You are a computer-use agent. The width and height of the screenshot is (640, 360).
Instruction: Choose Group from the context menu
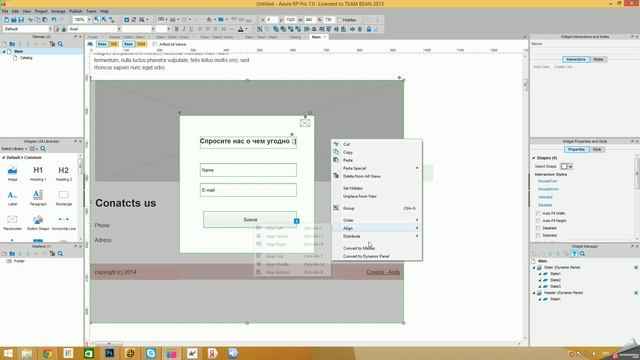point(377,208)
